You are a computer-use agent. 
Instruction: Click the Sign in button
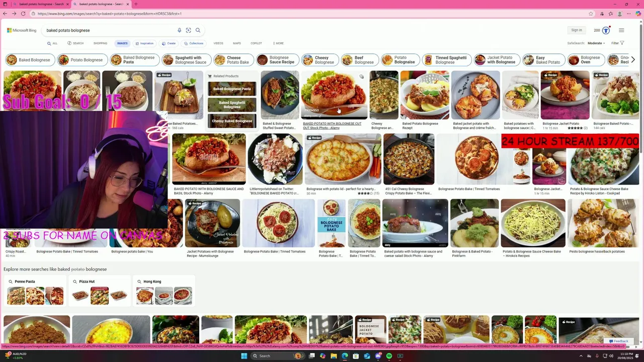(x=577, y=30)
